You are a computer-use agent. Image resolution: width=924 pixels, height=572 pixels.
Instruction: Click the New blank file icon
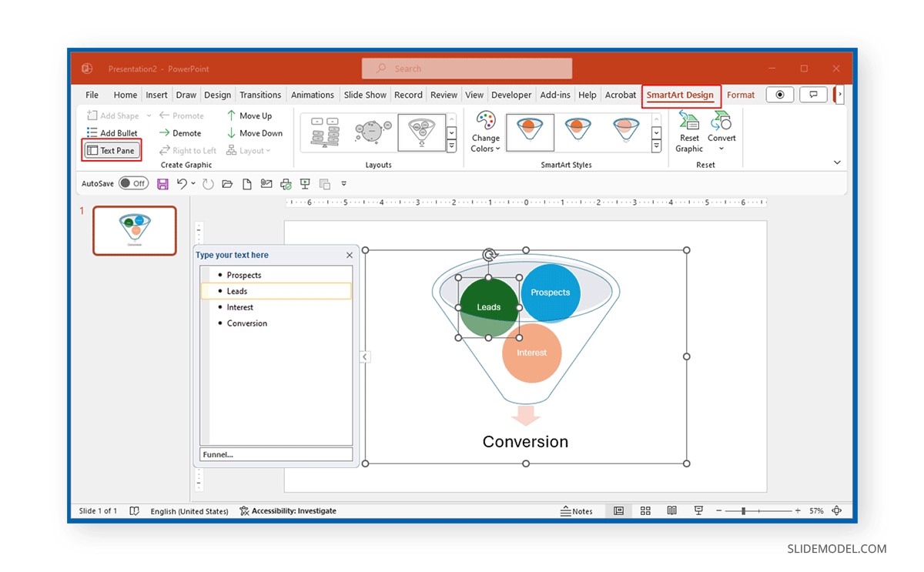(x=247, y=184)
